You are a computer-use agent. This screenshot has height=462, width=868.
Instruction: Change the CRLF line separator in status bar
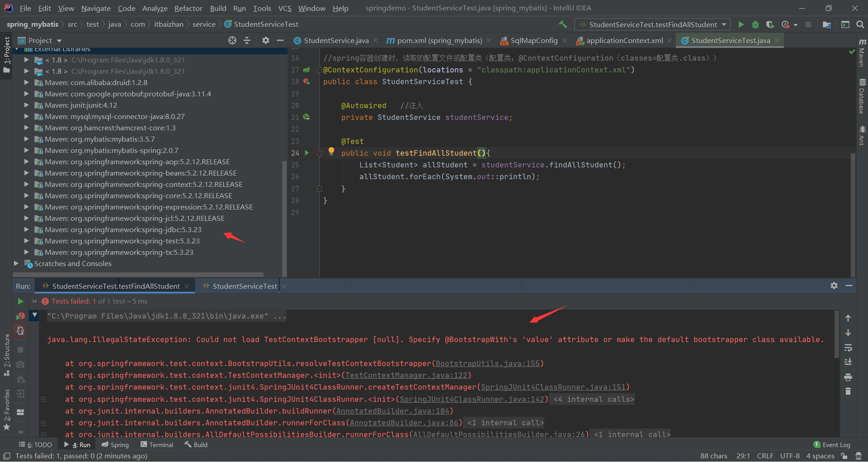[x=765, y=456]
